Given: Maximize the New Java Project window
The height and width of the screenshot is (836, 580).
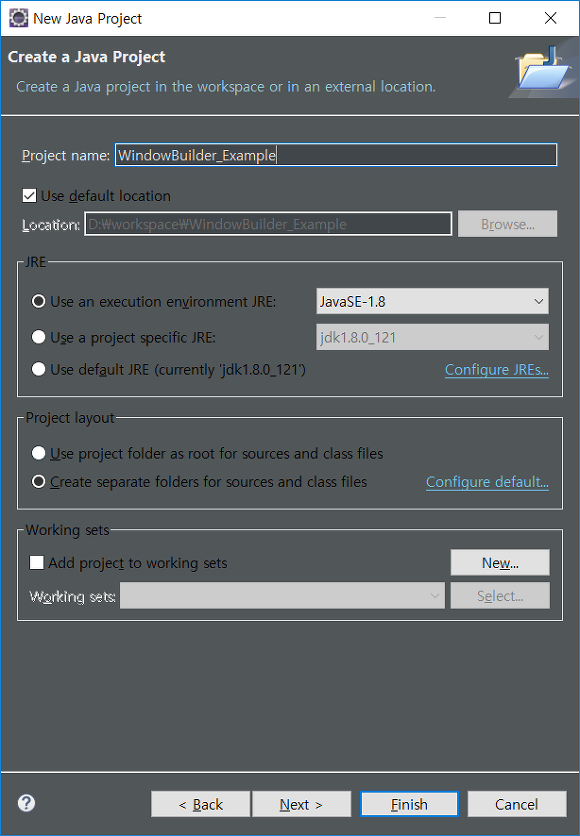Looking at the screenshot, I should click(x=495, y=18).
